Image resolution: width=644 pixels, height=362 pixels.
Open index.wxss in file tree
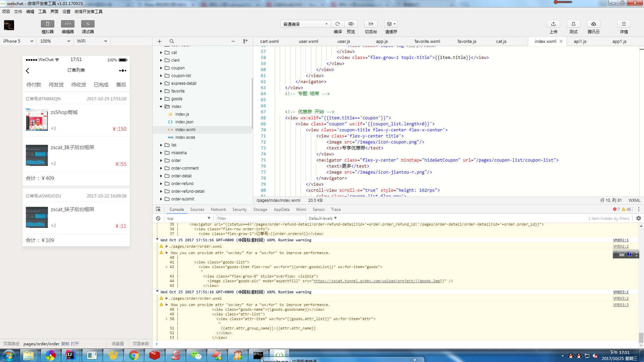[x=185, y=137]
